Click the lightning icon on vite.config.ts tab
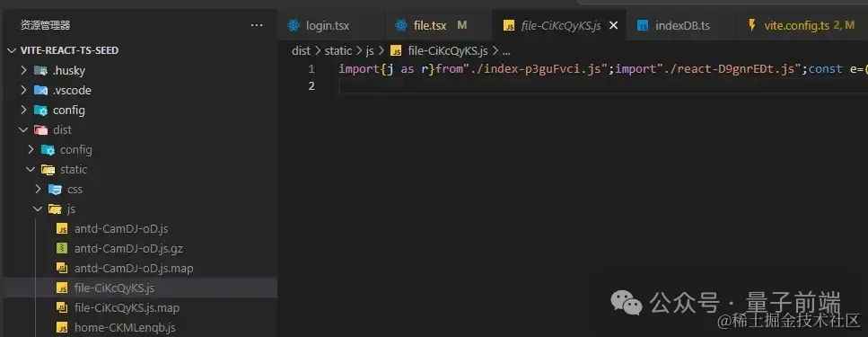This screenshot has height=337, width=868. coord(751,25)
